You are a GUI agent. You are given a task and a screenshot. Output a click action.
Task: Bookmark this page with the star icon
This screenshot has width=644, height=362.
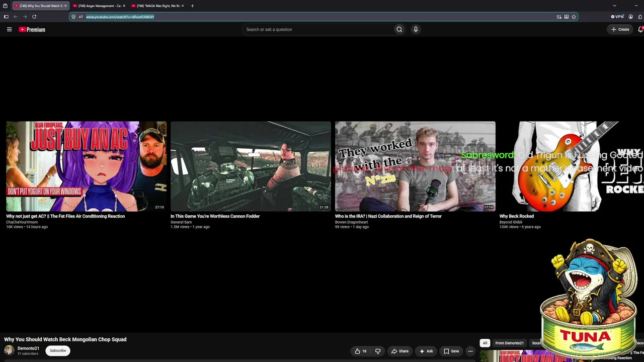point(574,17)
